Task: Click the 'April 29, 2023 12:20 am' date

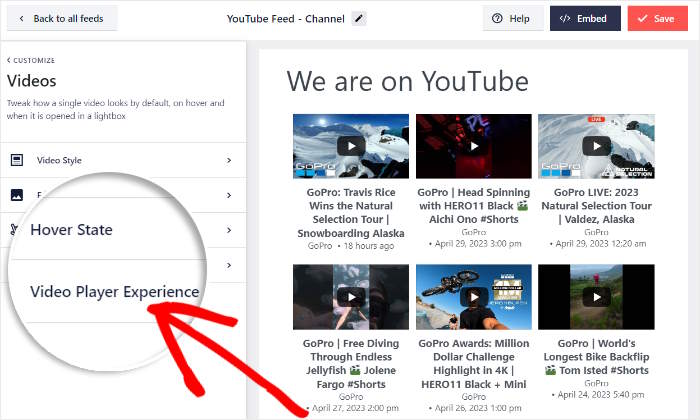Action: click(601, 244)
